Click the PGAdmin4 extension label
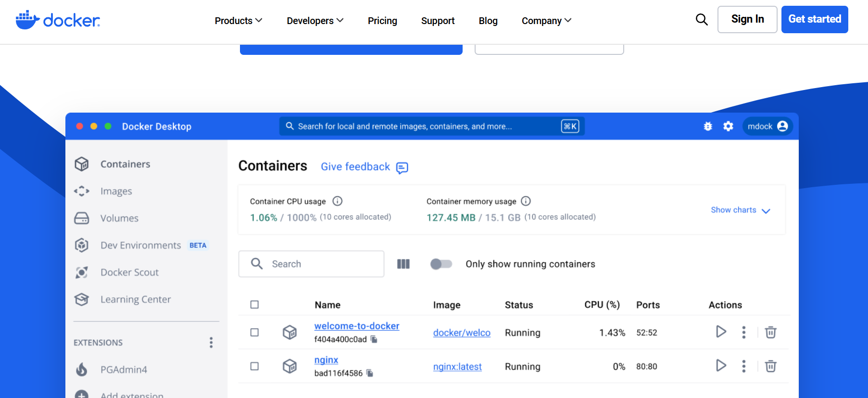Screen dimensions: 868x398 click(124, 370)
